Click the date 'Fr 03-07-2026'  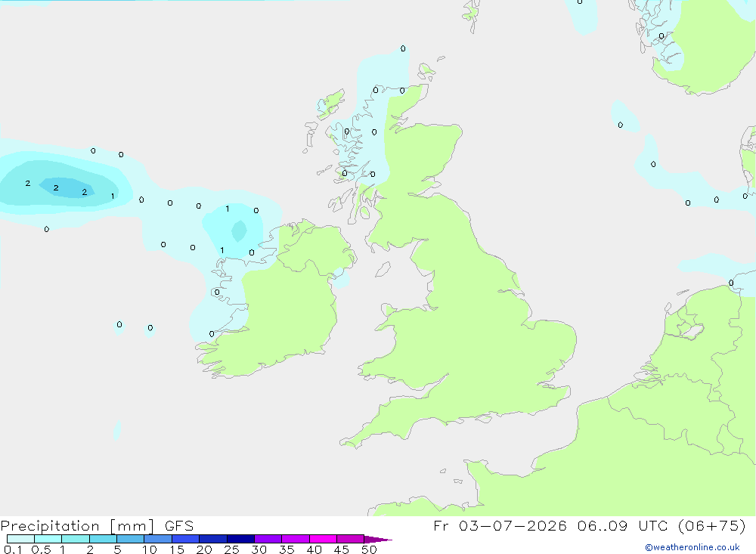500,525
